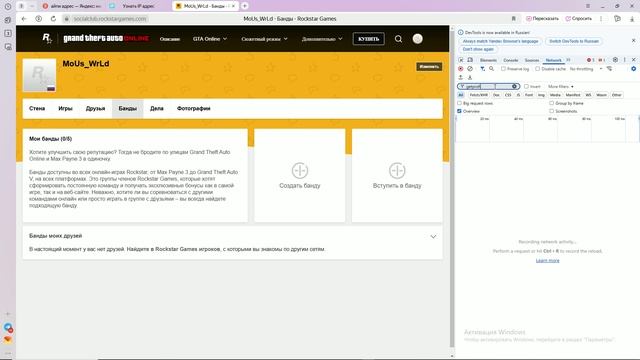Click the browser back arrow
The height and width of the screenshot is (360, 640).
pyautogui.click(x=24, y=19)
